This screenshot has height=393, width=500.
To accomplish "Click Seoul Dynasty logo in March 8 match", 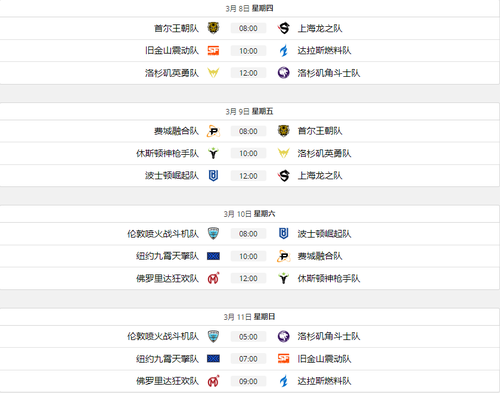I will click(x=213, y=28).
